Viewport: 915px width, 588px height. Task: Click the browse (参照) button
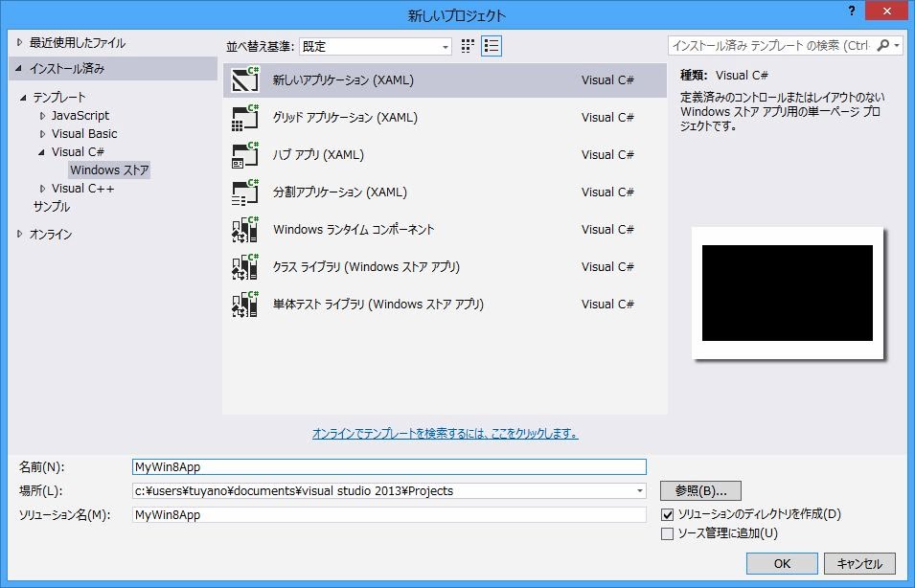(x=700, y=491)
